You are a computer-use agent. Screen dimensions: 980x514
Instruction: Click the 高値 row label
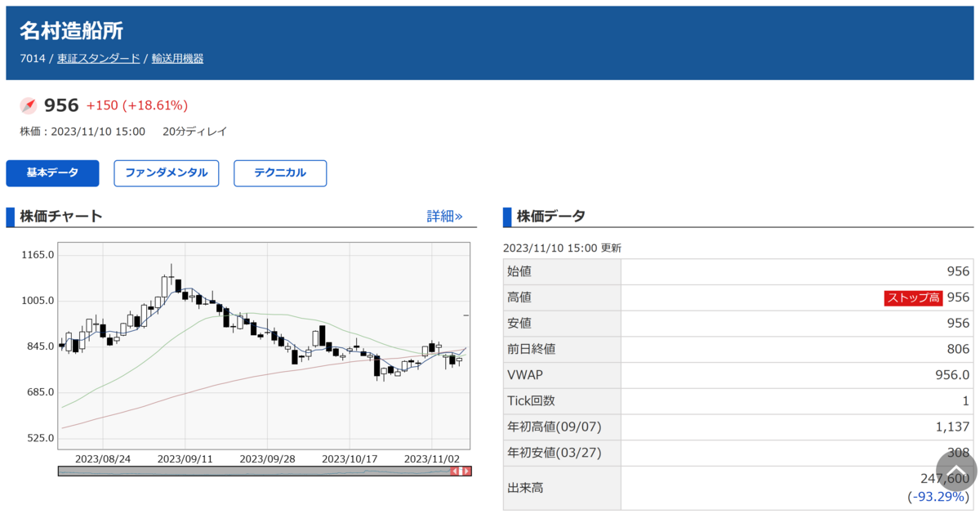[519, 297]
